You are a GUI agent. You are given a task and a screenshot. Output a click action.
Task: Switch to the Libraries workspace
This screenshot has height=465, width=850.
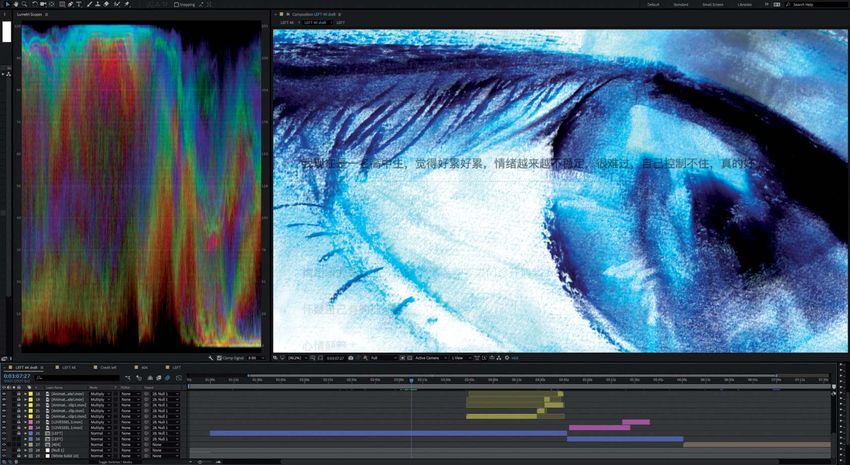[745, 4]
